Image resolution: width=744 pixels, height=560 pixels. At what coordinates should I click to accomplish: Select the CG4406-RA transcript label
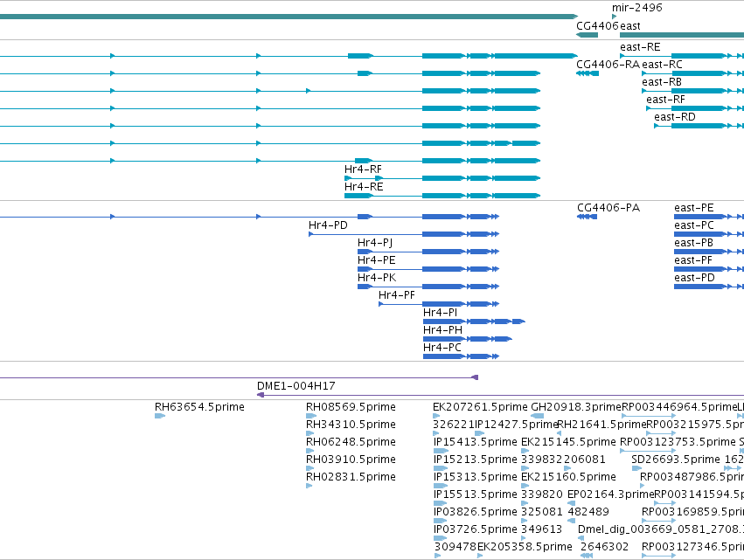(x=608, y=65)
